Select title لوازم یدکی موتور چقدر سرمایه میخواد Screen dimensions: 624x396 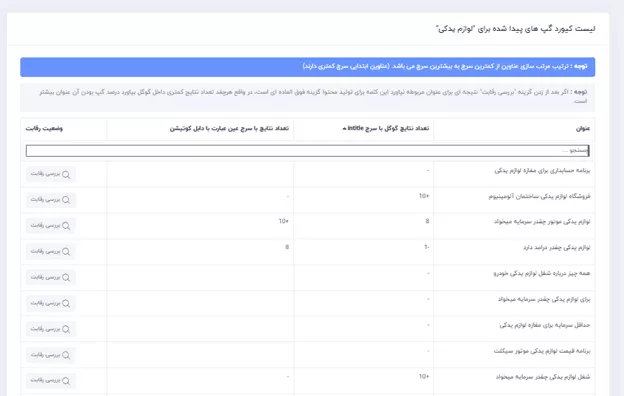(542, 222)
